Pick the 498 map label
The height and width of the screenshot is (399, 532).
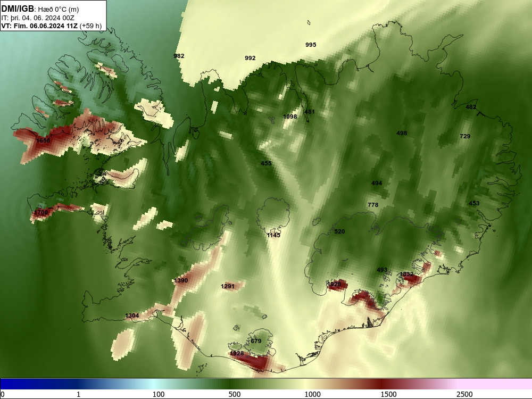click(402, 134)
